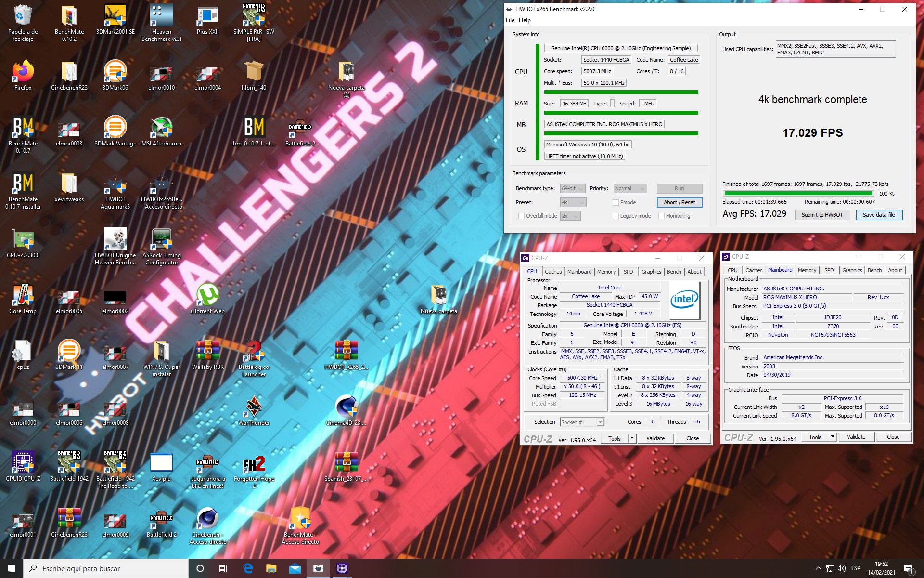Open the Task View taskbar button
Screen dimensions: 924x578
click(x=223, y=568)
